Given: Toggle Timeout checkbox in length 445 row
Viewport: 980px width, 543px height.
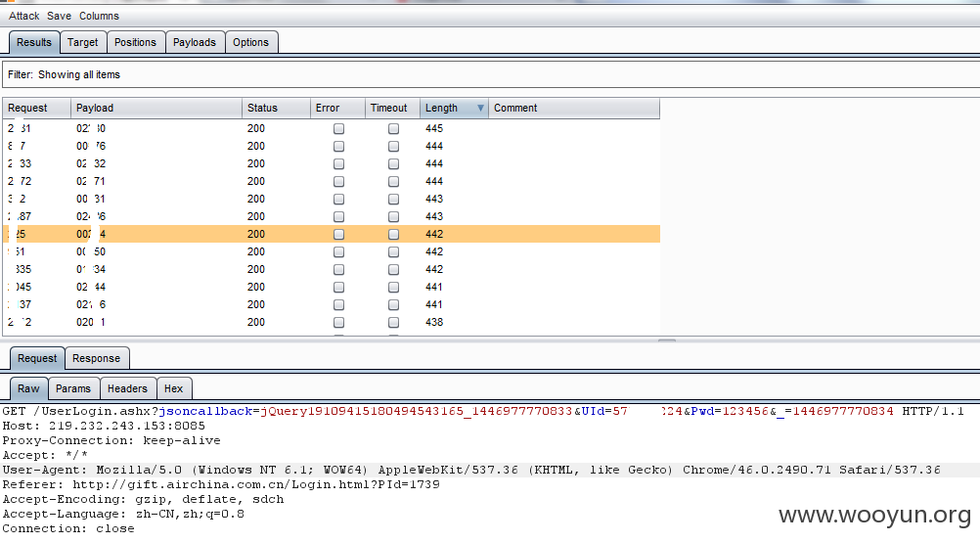Looking at the screenshot, I should 393,129.
